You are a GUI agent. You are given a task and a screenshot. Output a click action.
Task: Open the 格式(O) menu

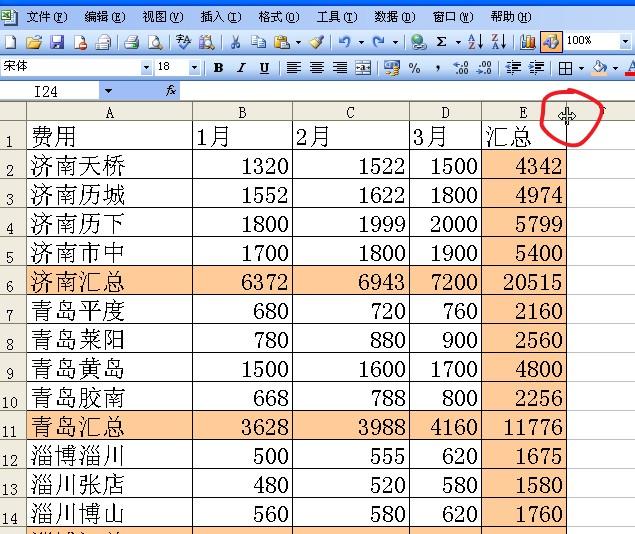point(279,17)
